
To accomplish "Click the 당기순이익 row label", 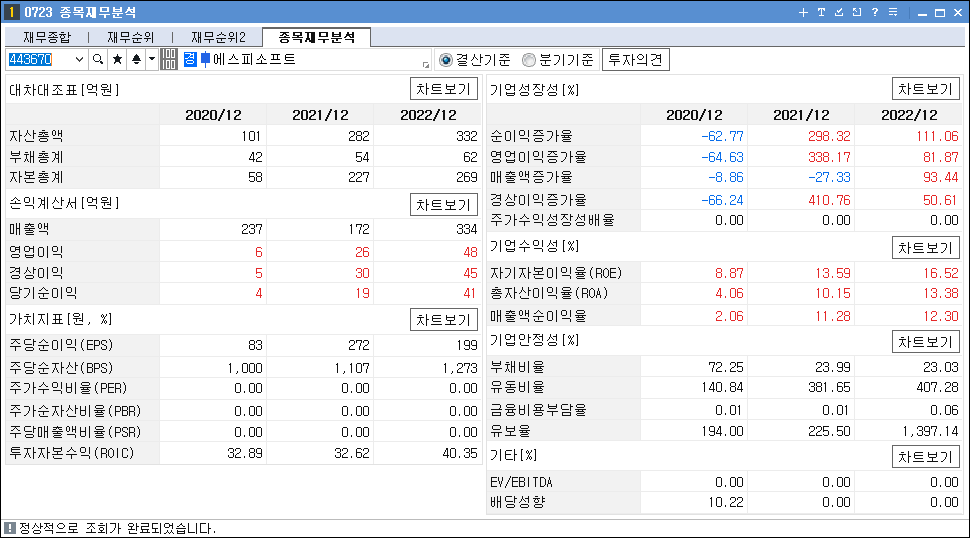I will (x=43, y=293).
